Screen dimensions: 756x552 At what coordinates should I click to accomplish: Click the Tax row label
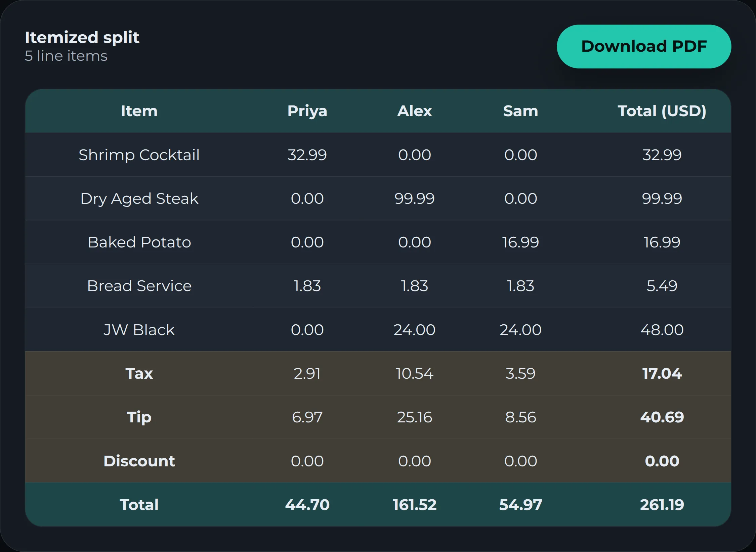click(x=139, y=373)
